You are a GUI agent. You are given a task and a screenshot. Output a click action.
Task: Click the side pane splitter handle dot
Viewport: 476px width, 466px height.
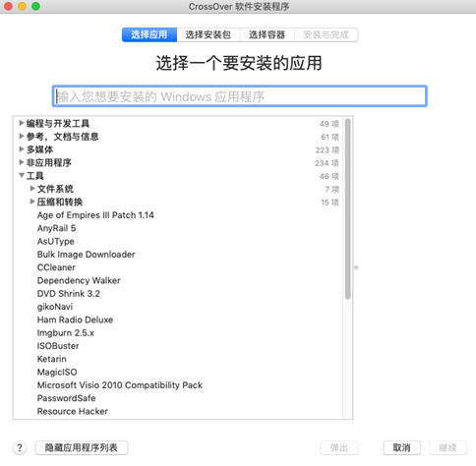click(x=356, y=267)
